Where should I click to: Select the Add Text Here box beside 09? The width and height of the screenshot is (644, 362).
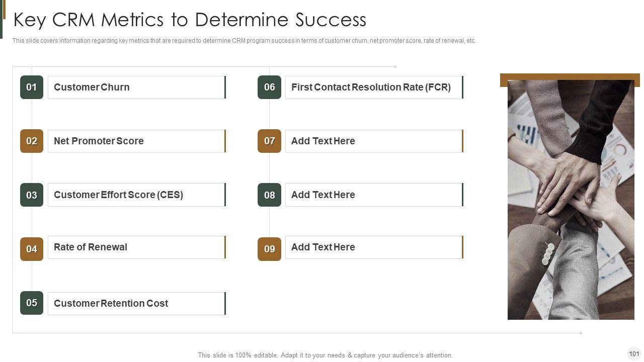[x=374, y=247]
